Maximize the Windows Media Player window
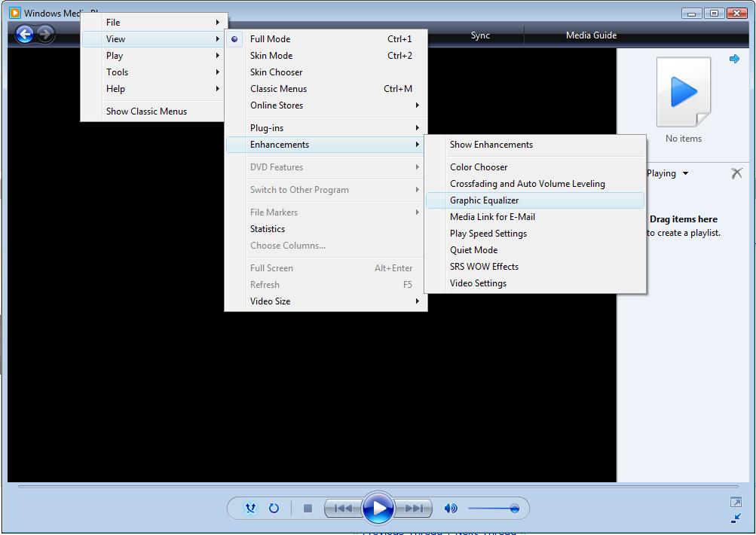 coord(714,13)
